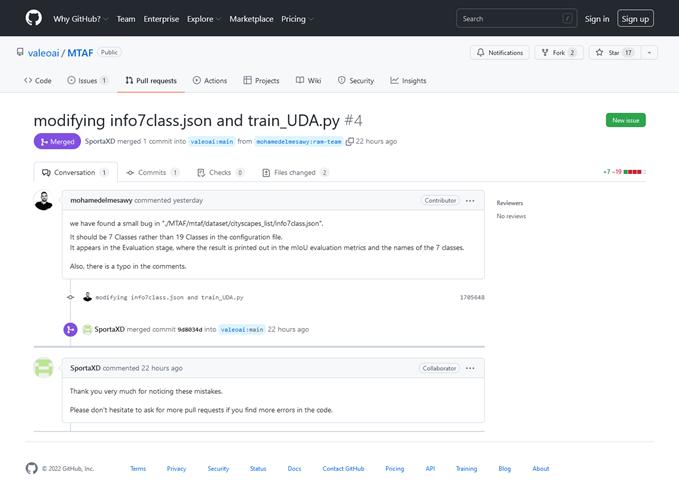Viewport: 679px width, 499px height.
Task: Open the Status footer link
Action: (x=258, y=469)
